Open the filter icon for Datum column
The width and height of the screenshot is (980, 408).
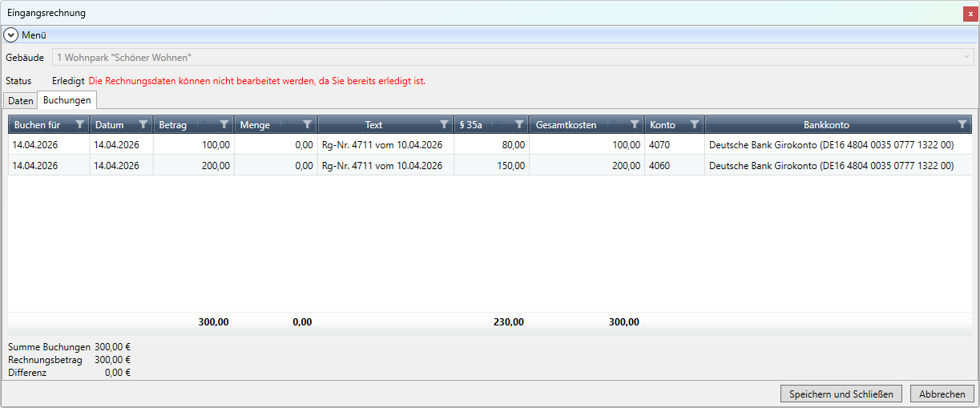[x=143, y=125]
